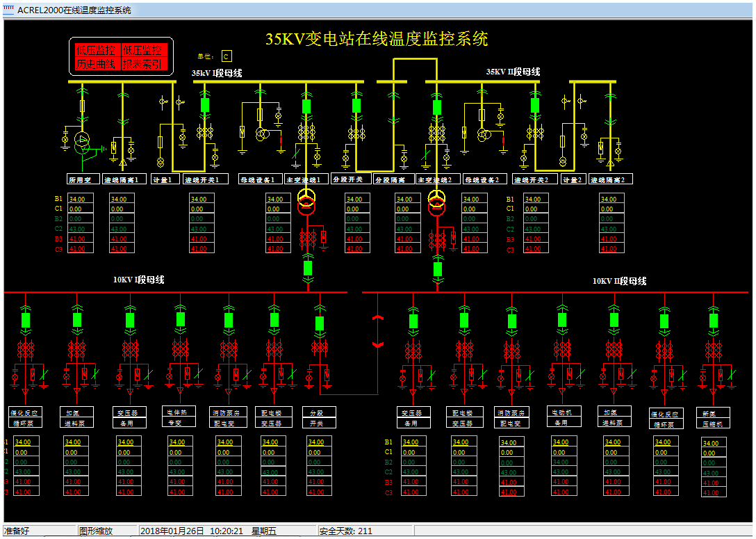Screen dimensions: 756x539
Task: Click the 单位 C unit box
Action: 227,56
